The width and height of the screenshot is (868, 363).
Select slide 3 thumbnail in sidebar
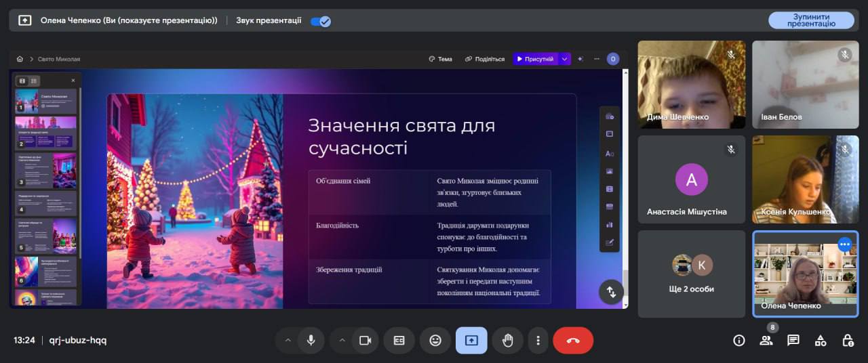coord(46,170)
